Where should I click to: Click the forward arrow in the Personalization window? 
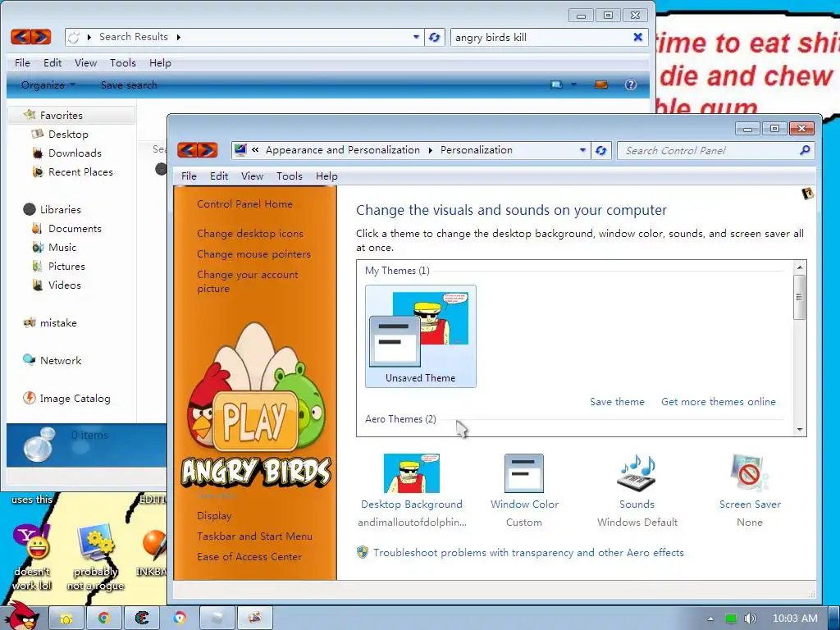[208, 150]
